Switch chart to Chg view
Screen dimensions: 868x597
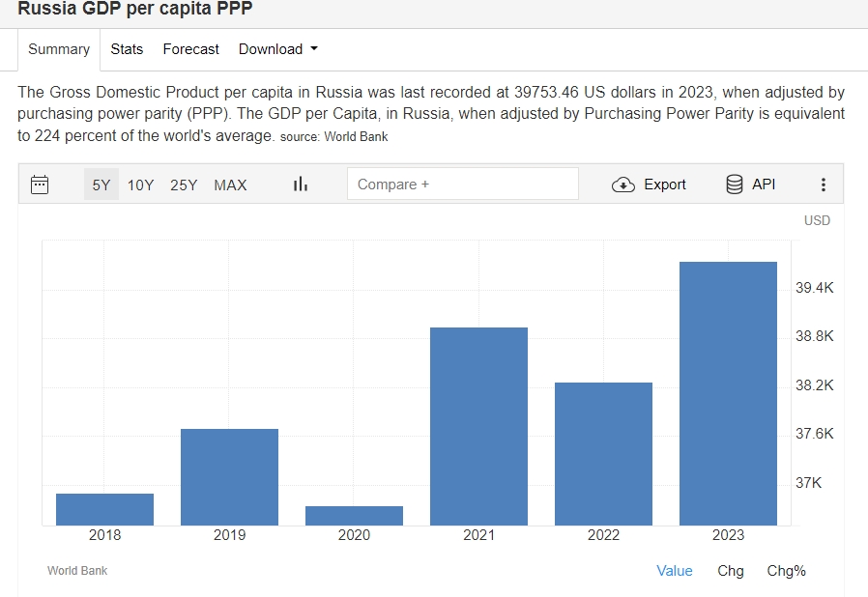(x=731, y=571)
